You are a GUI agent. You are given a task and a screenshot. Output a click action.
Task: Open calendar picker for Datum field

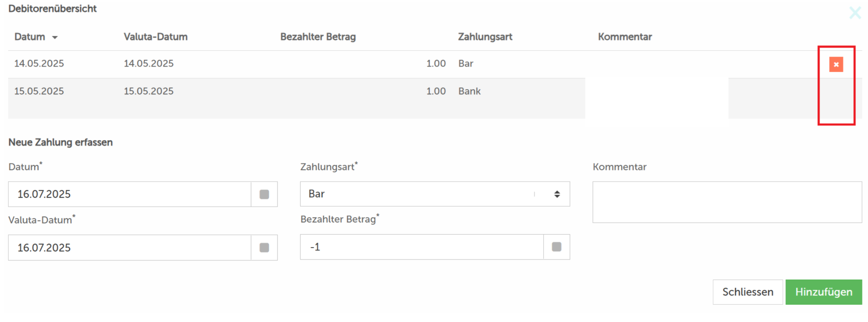pos(264,194)
